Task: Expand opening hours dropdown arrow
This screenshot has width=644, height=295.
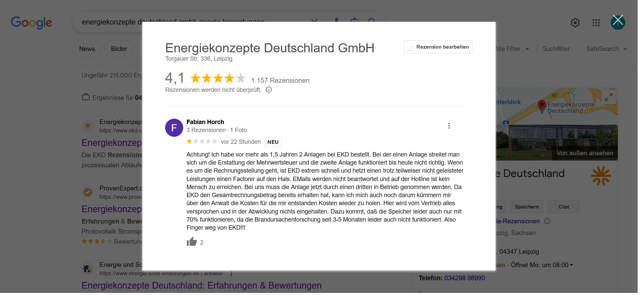Action: (572, 265)
